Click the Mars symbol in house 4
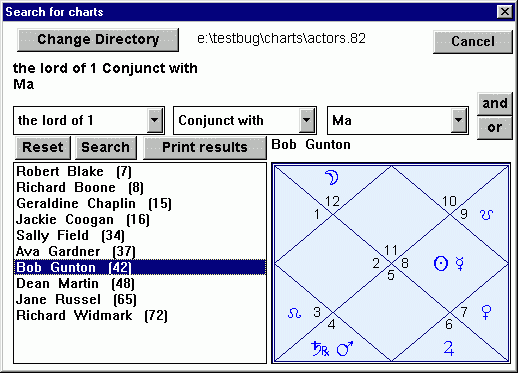Image resolution: width=518 pixels, height=373 pixels. [x=345, y=349]
